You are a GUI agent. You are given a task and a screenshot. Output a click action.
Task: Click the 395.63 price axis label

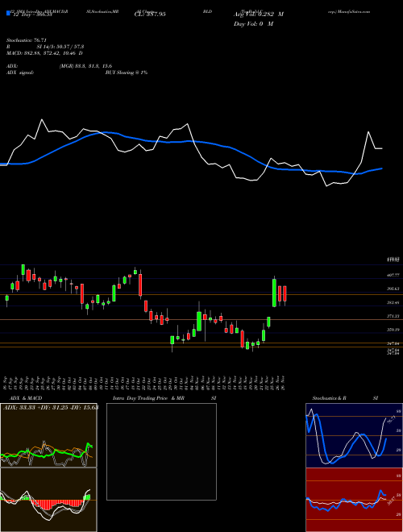(x=393, y=289)
